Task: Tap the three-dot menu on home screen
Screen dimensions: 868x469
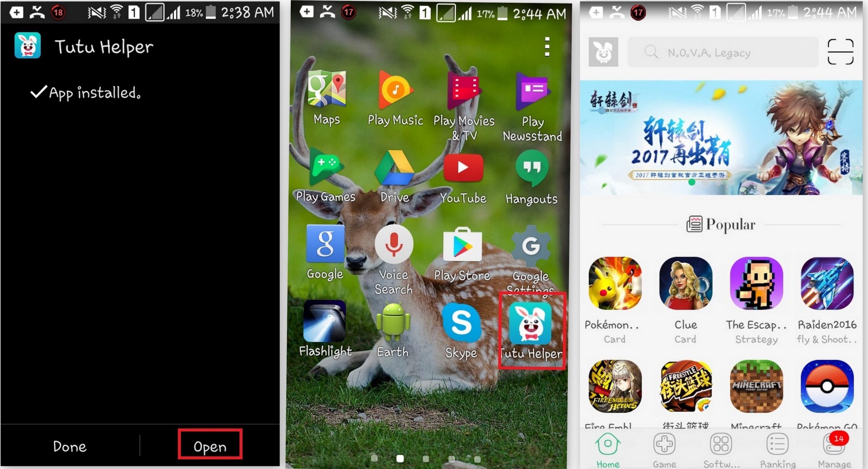Action: (x=547, y=46)
